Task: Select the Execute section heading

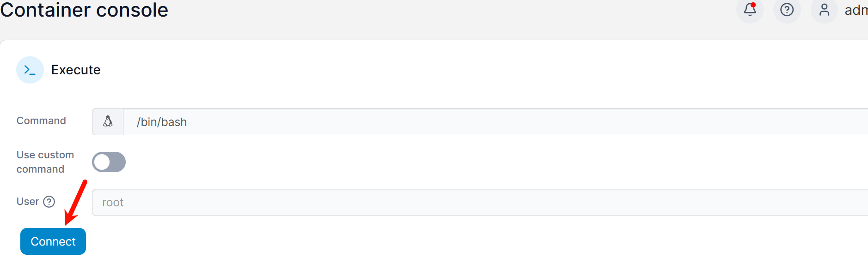Action: [76, 70]
